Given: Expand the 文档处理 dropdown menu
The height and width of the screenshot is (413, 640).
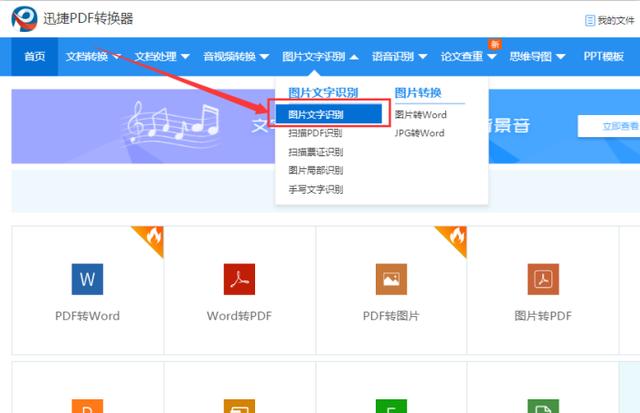Looking at the screenshot, I should click(162, 57).
